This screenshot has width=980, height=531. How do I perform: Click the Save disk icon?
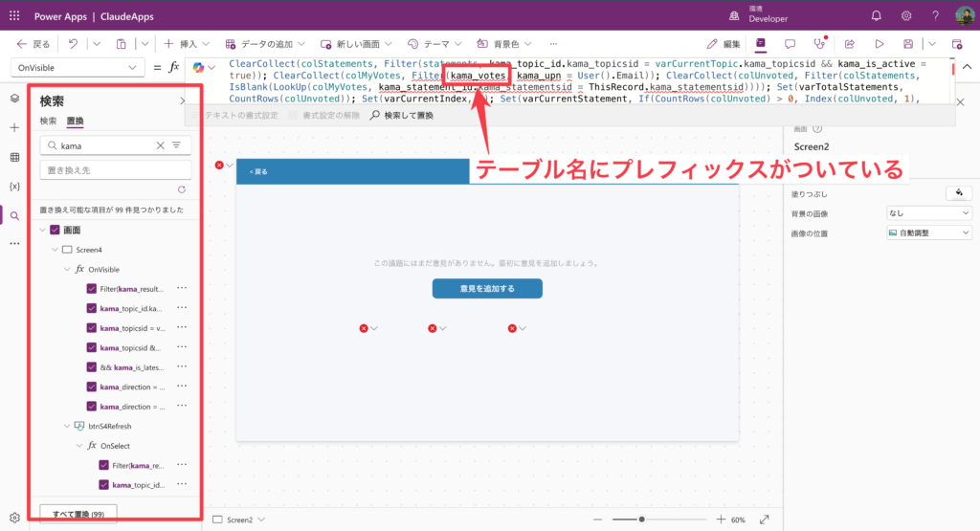coord(908,44)
